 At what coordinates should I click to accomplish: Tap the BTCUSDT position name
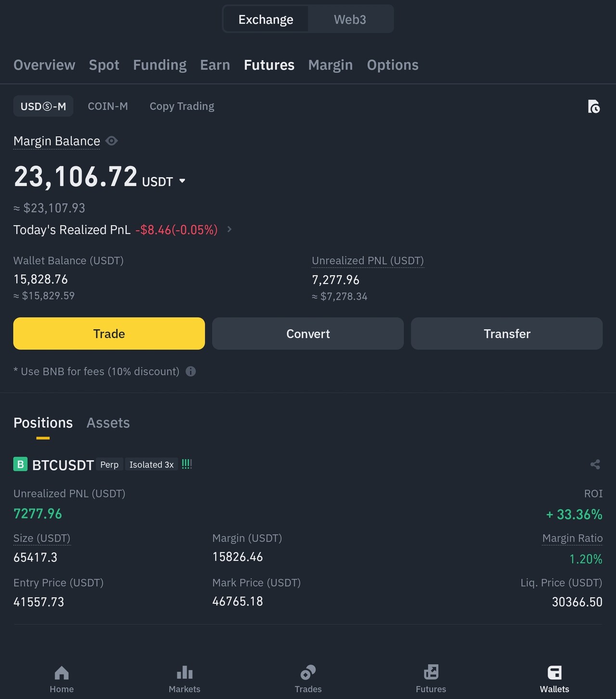tap(63, 465)
